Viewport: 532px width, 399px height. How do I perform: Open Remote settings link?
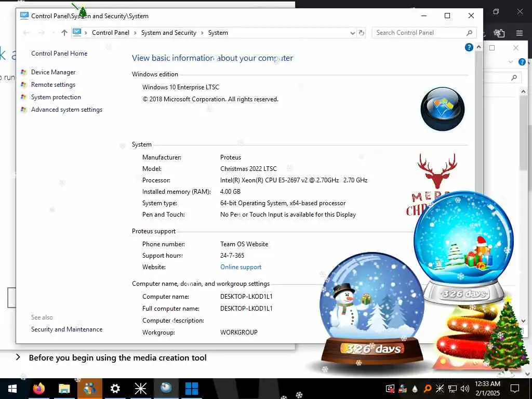coord(54,85)
